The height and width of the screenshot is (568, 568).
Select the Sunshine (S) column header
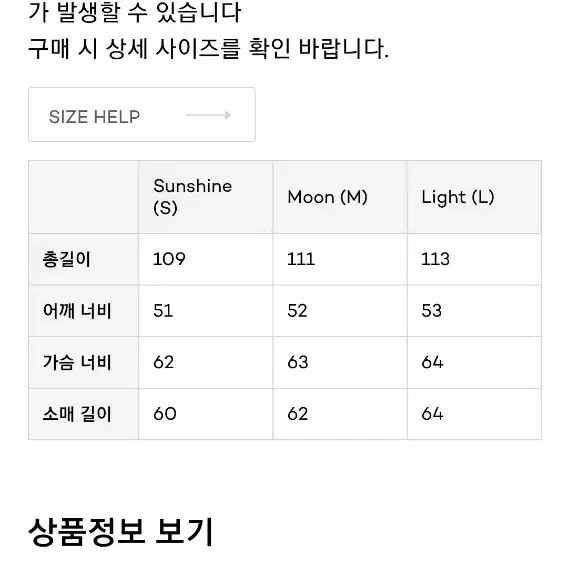click(206, 197)
